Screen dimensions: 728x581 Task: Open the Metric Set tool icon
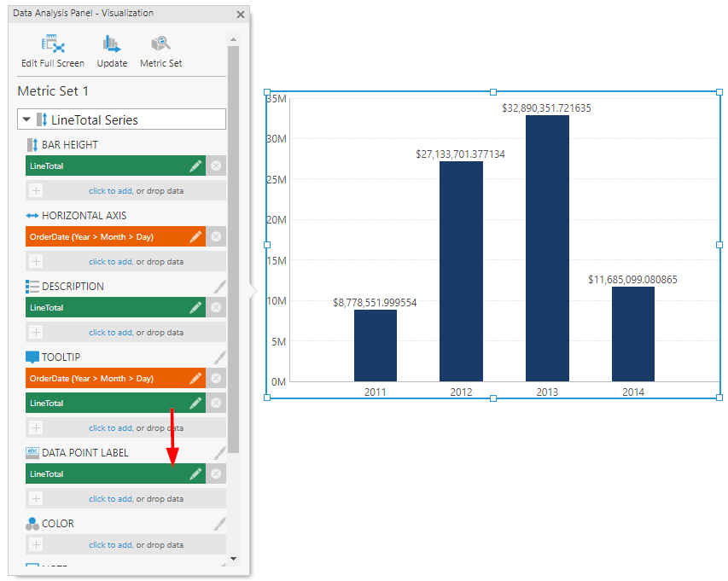(x=160, y=49)
